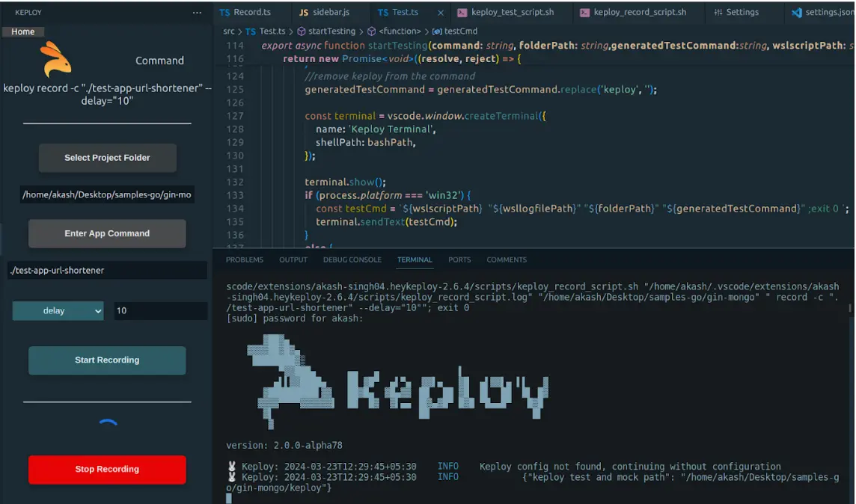Open the OUTPUT panel tab
The width and height of the screenshot is (856, 504).
click(293, 259)
